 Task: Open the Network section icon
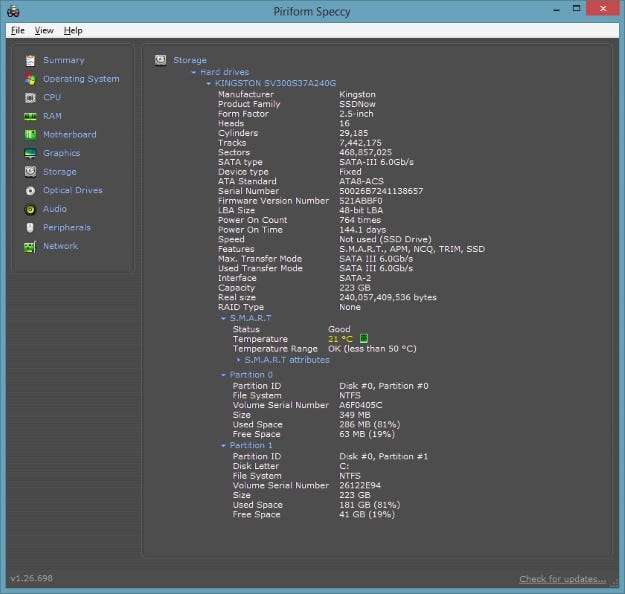(x=30, y=246)
